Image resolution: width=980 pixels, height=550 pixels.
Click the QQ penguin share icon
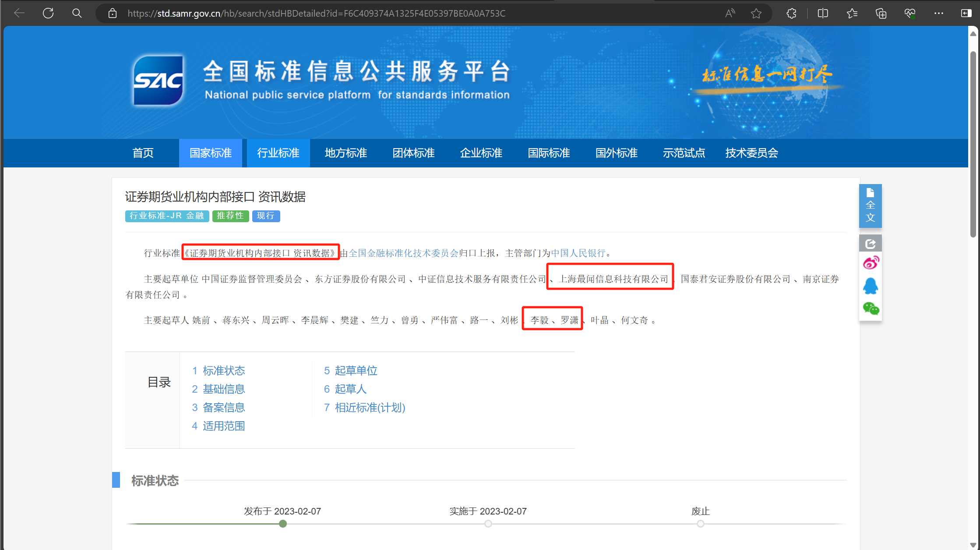[x=871, y=286]
